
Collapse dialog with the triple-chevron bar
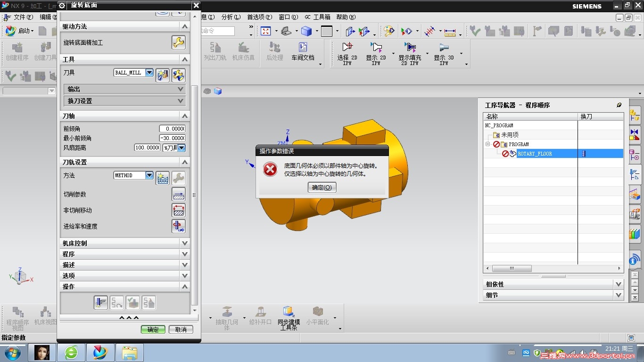(x=129, y=318)
